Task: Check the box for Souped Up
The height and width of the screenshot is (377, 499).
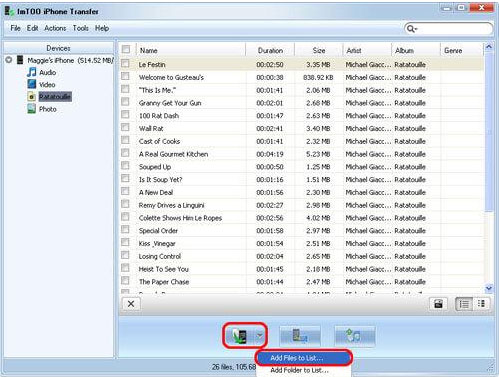Action: (125, 166)
